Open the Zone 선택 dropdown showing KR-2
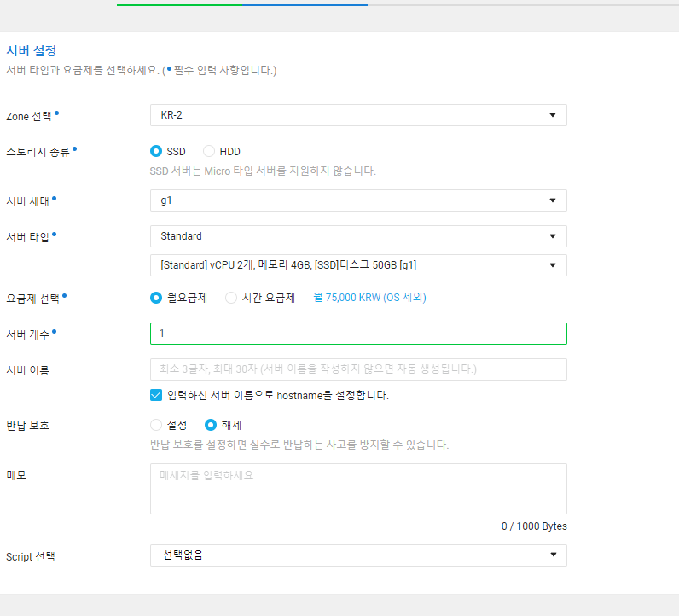Image resolution: width=679 pixels, height=616 pixels. coord(358,115)
